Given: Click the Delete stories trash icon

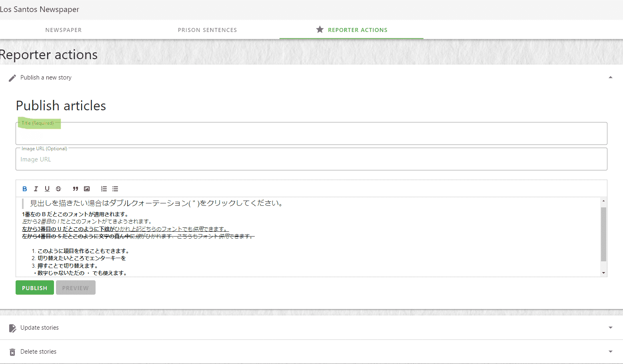Looking at the screenshot, I should [x=12, y=352].
